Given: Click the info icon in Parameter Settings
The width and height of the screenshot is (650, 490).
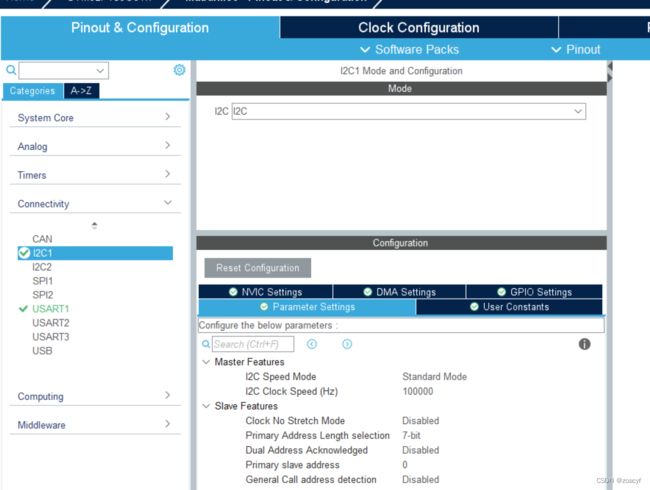Looking at the screenshot, I should coord(585,344).
